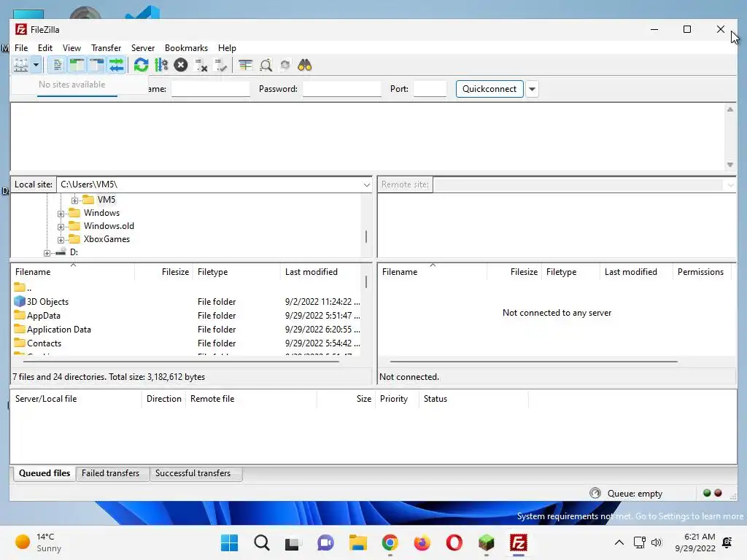This screenshot has height=560, width=747.
Task: Expand the Windows.old folder node
Action: (x=61, y=227)
